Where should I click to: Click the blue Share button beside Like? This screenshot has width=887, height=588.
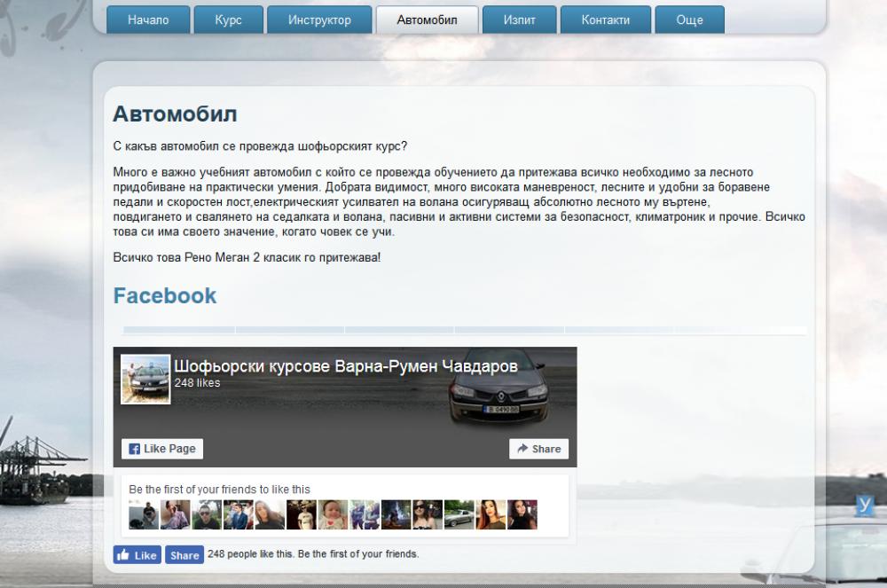[184, 555]
